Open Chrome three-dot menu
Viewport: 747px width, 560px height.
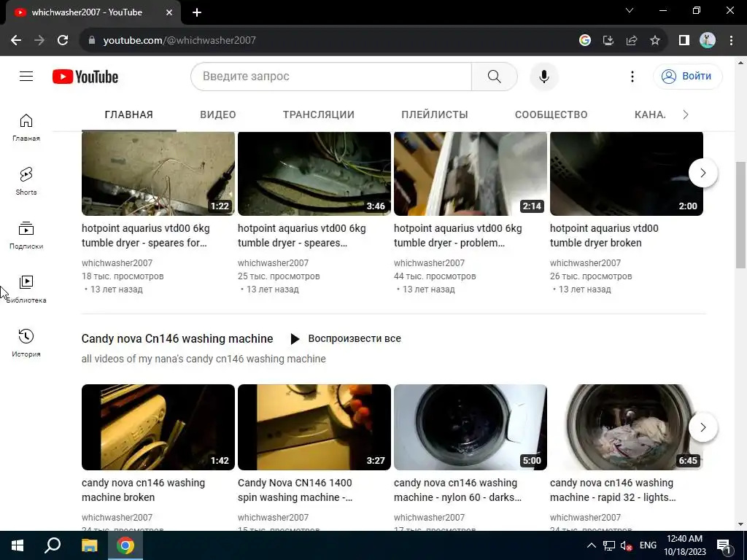click(731, 41)
